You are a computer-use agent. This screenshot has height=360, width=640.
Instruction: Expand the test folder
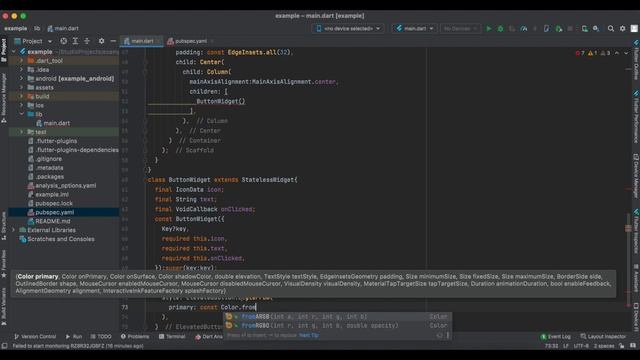pyautogui.click(x=21, y=132)
